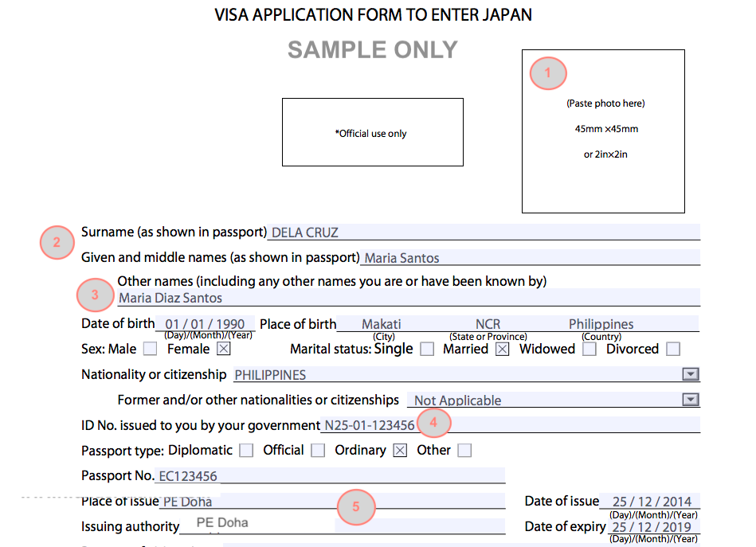Click annotation circle 3 near Other names

[x=95, y=295]
